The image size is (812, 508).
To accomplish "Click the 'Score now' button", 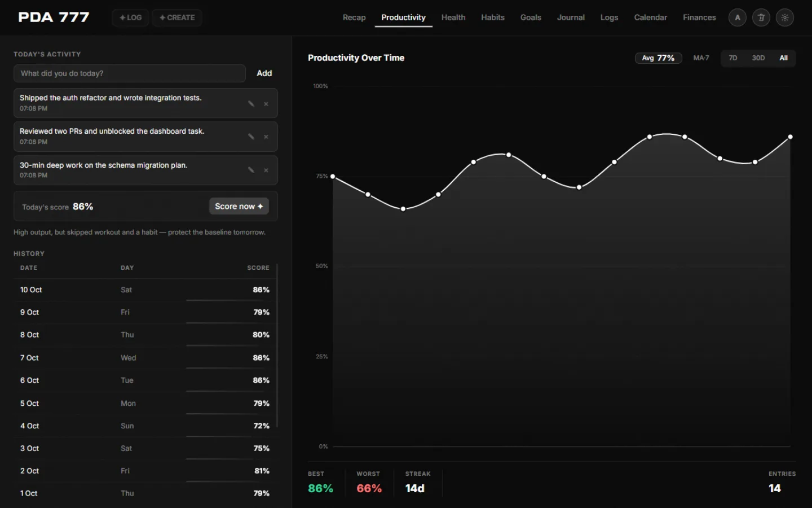I will pyautogui.click(x=239, y=206).
